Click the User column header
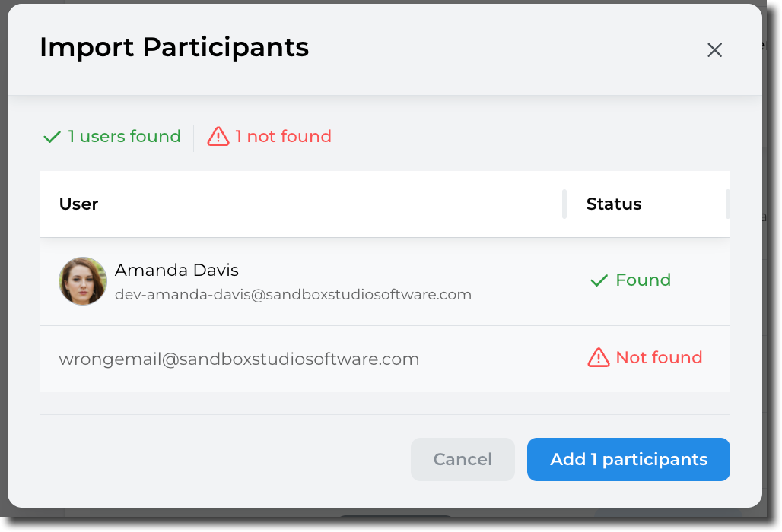 [x=79, y=204]
